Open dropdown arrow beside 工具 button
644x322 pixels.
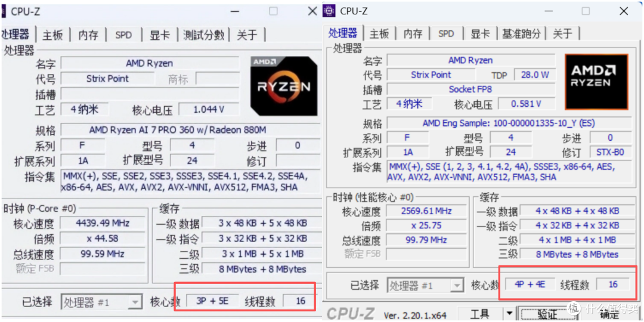(x=509, y=314)
